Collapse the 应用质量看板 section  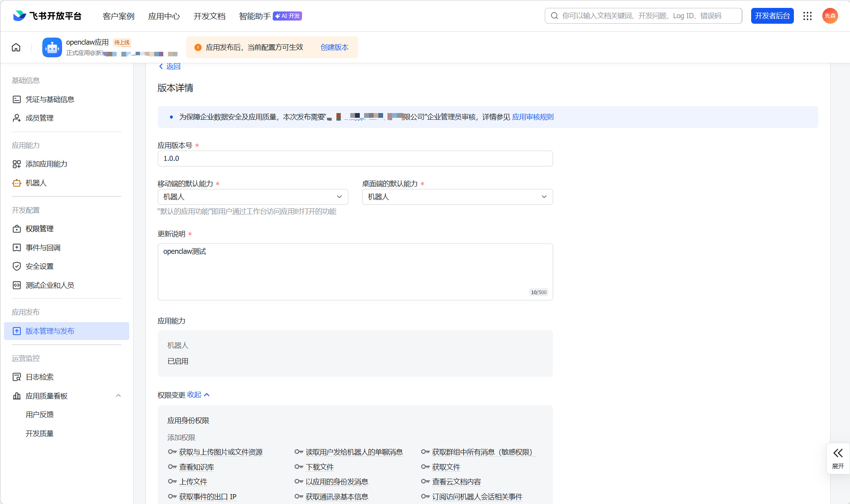tap(118, 396)
